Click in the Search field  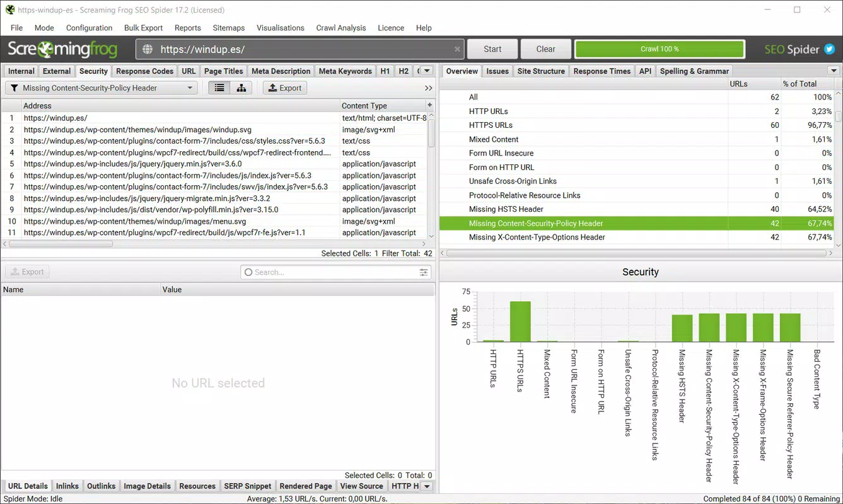(335, 272)
